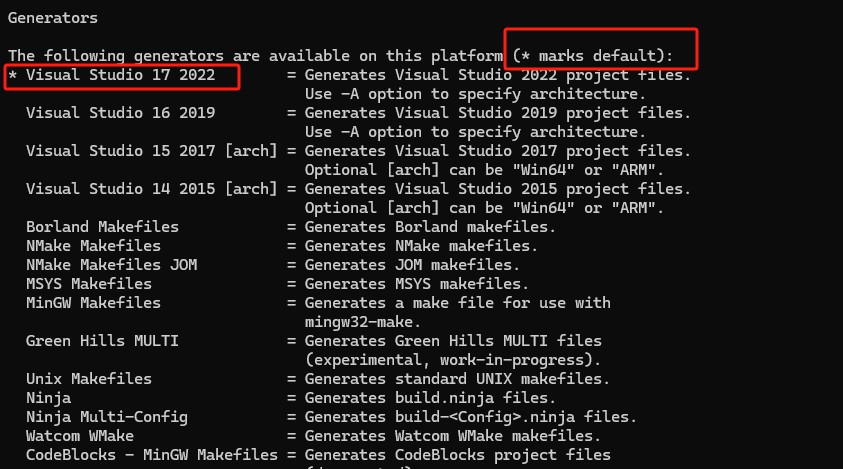
Task: Select the Borland Makefiles generator name
Action: tap(102, 227)
